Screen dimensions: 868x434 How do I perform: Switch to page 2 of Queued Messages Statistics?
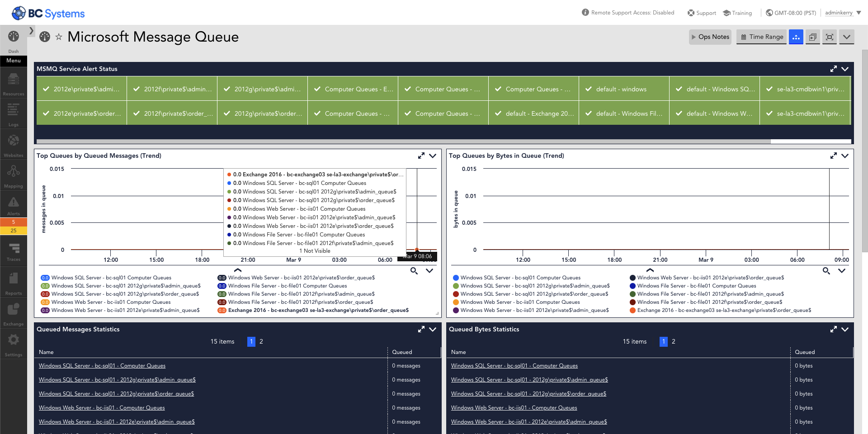pos(261,342)
